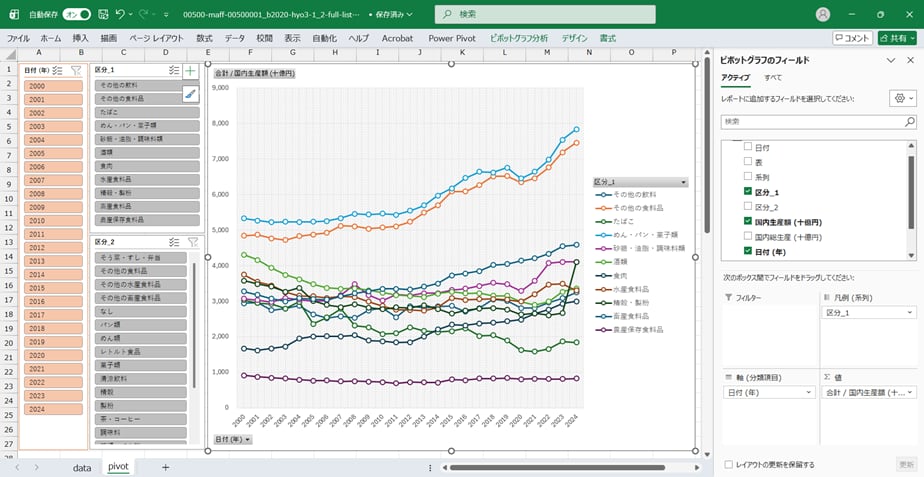The width and height of the screenshot is (924, 477).
Task: Toggle multi-select on 区分_1 slicer
Action: [x=174, y=71]
